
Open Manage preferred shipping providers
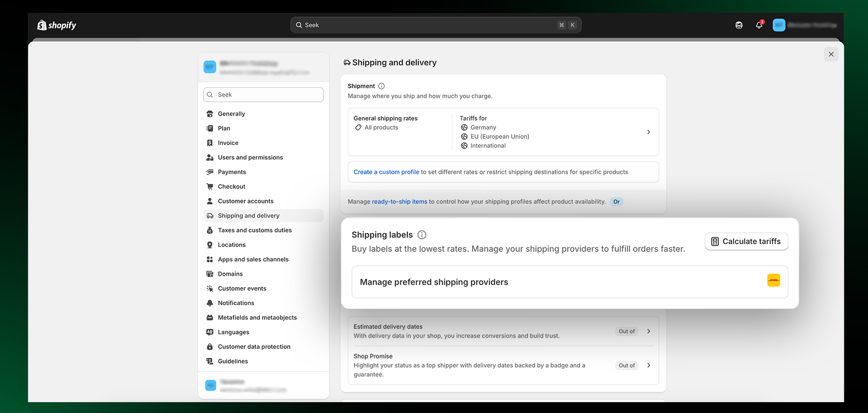click(569, 282)
